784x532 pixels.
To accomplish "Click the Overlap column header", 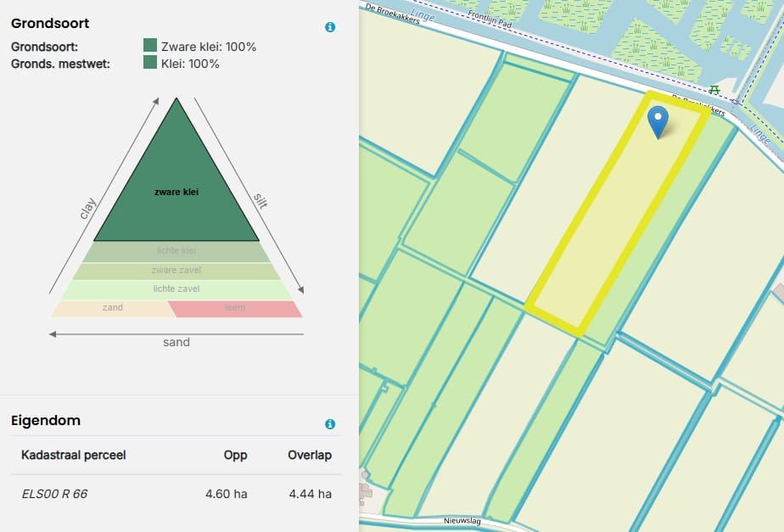I will 310,455.
